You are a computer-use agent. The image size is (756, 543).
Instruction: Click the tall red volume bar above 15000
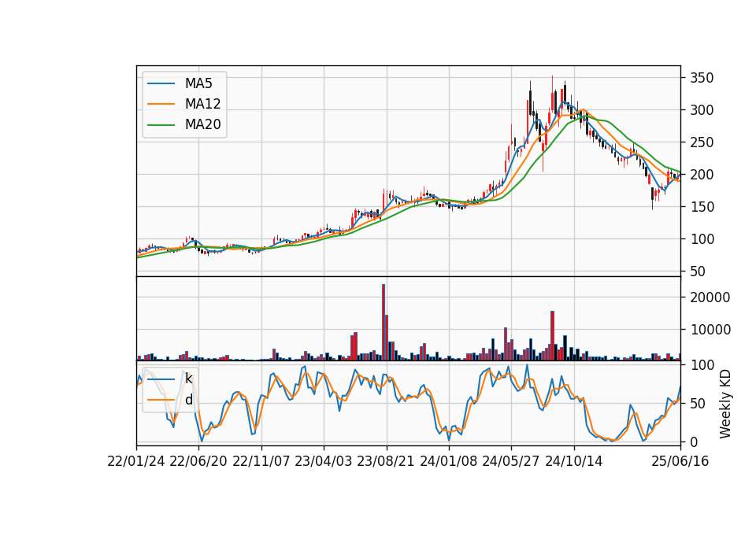(x=553, y=336)
